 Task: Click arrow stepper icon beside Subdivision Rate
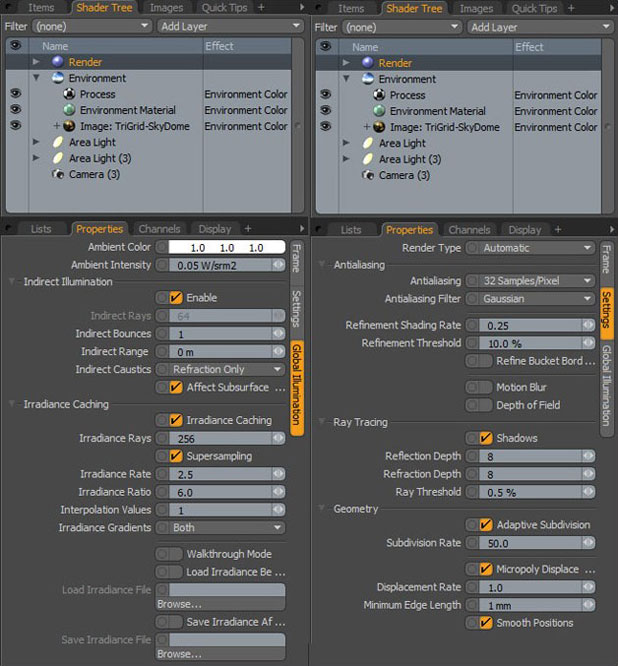pos(588,542)
